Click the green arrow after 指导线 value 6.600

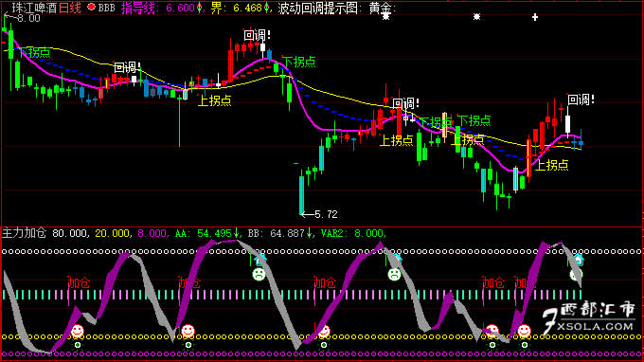(x=199, y=8)
